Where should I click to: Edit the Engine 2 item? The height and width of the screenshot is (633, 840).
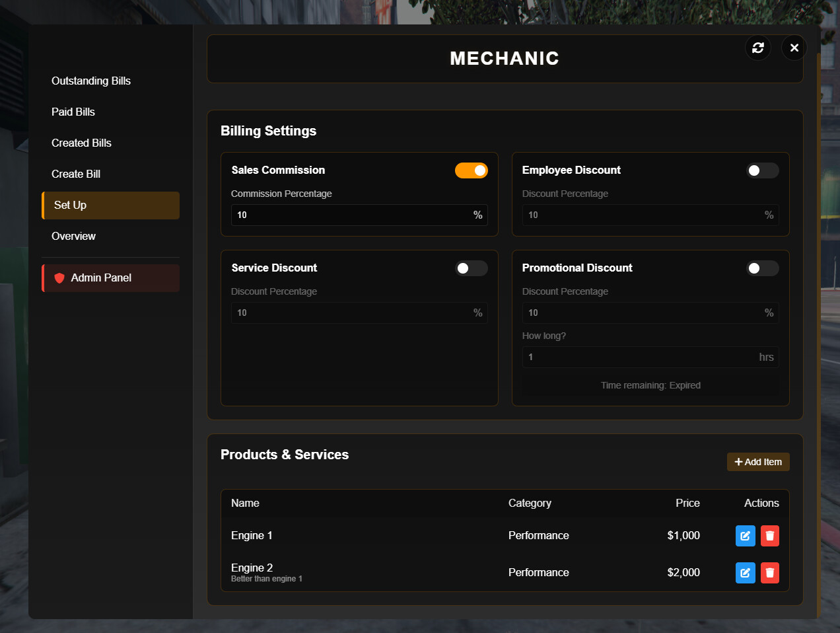pyautogui.click(x=745, y=573)
